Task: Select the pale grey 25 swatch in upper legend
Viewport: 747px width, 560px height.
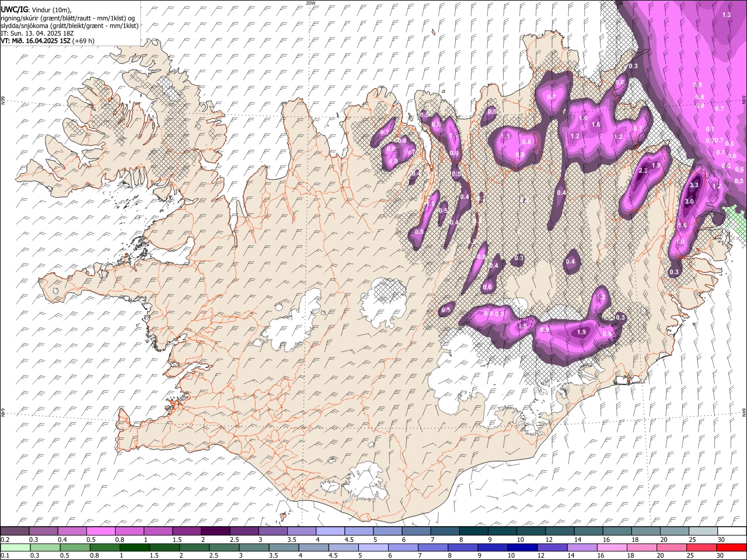Action: tap(704, 531)
